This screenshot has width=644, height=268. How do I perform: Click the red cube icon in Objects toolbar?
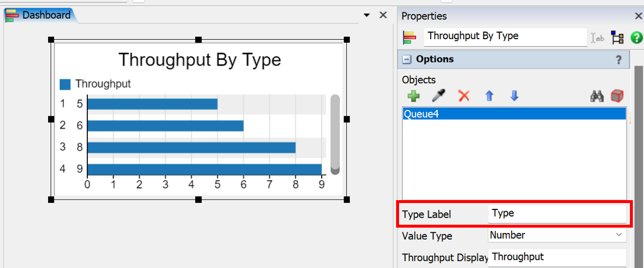[616, 96]
